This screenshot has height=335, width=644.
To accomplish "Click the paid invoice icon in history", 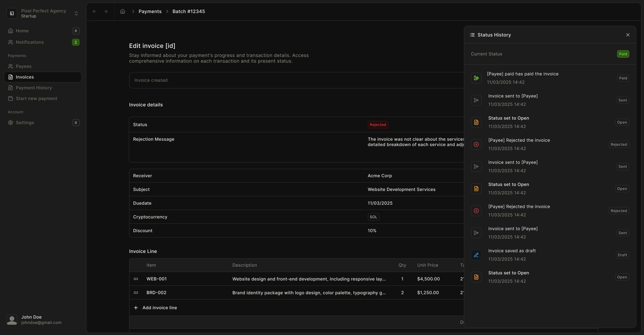I will (476, 78).
